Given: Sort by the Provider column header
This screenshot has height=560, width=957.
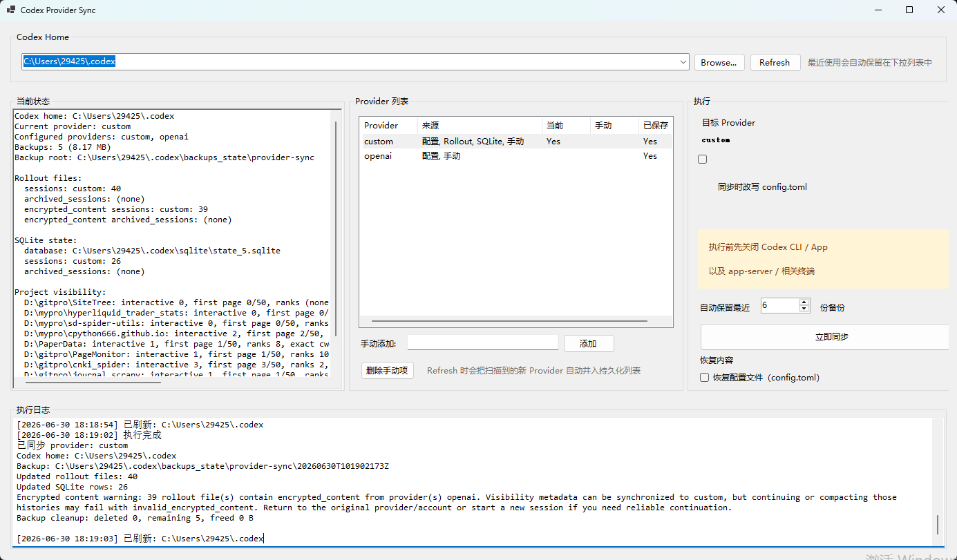Looking at the screenshot, I should 388,126.
